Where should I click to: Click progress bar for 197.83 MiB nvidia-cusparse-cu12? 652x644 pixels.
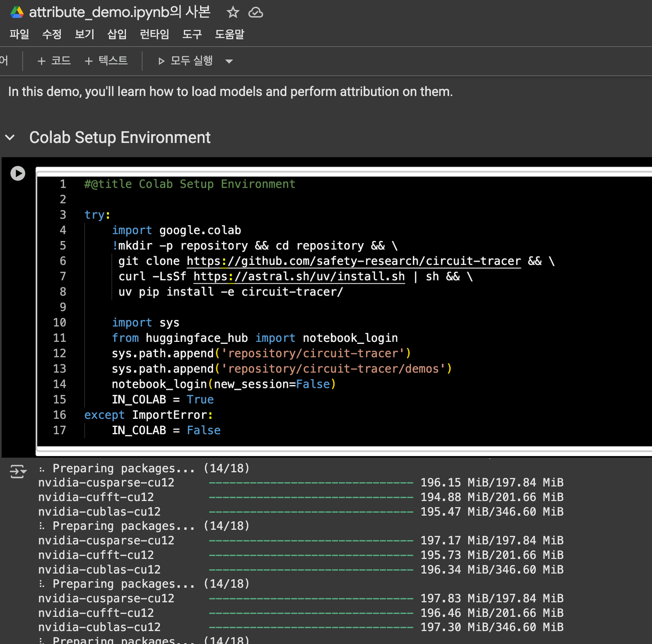(x=311, y=599)
